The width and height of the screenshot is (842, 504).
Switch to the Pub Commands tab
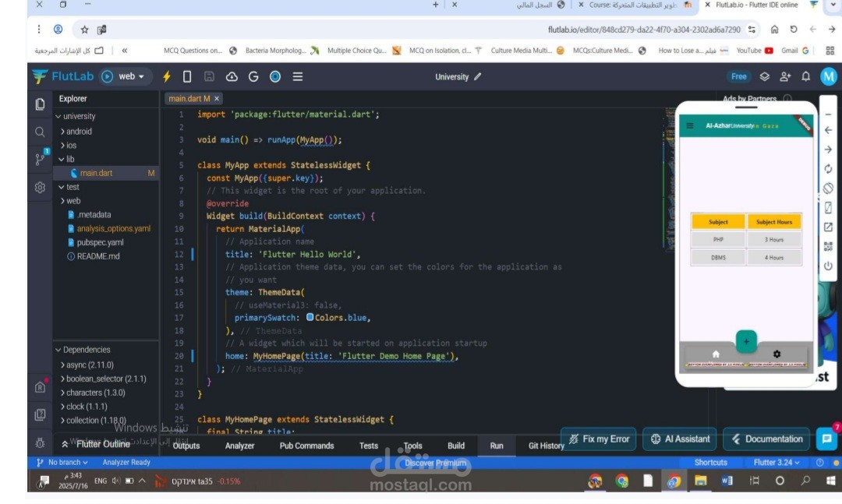tap(306, 446)
